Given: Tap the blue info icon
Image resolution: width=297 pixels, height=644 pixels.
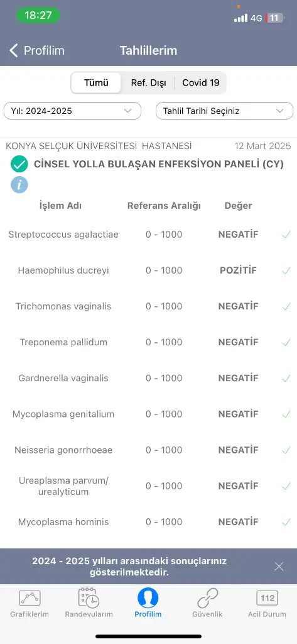Looking at the screenshot, I should 19,185.
